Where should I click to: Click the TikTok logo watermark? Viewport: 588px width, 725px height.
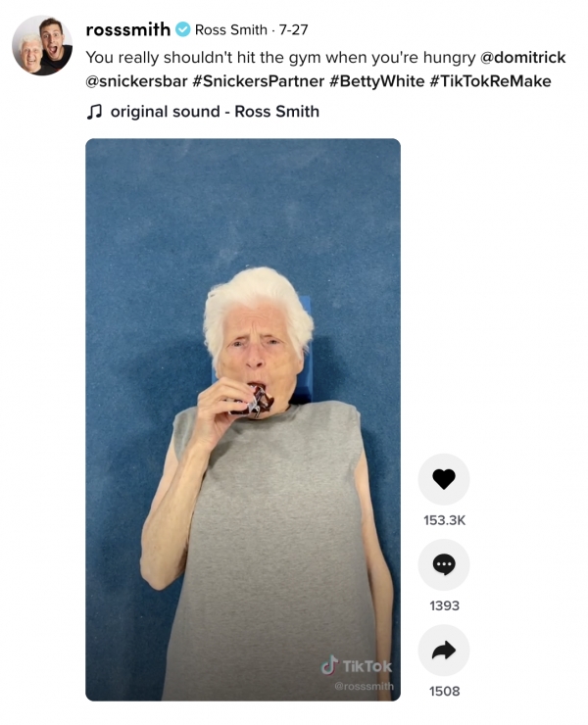[356, 666]
